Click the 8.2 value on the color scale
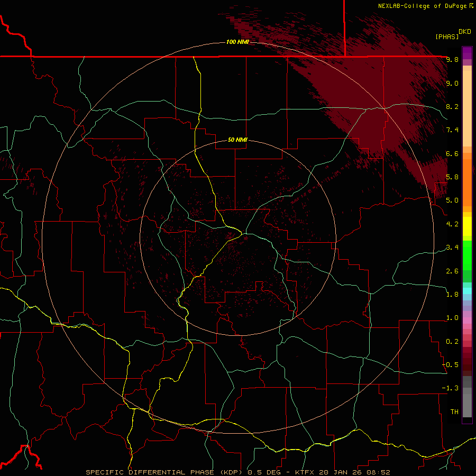Viewport: 476px width, 476px height. [452, 106]
